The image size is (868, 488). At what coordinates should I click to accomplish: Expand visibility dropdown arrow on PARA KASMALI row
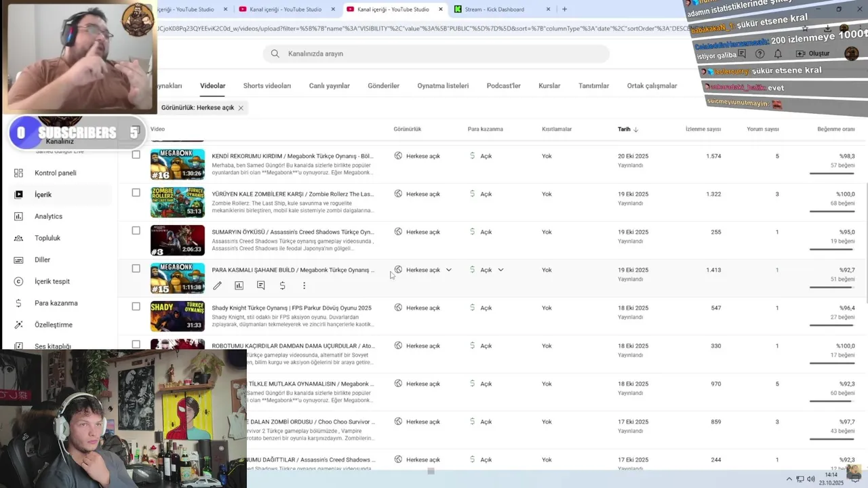click(x=448, y=270)
